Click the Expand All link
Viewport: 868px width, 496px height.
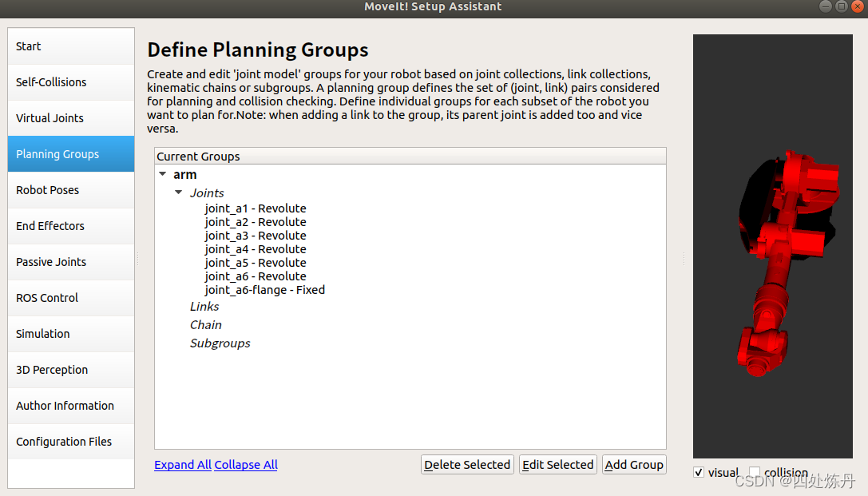click(183, 464)
